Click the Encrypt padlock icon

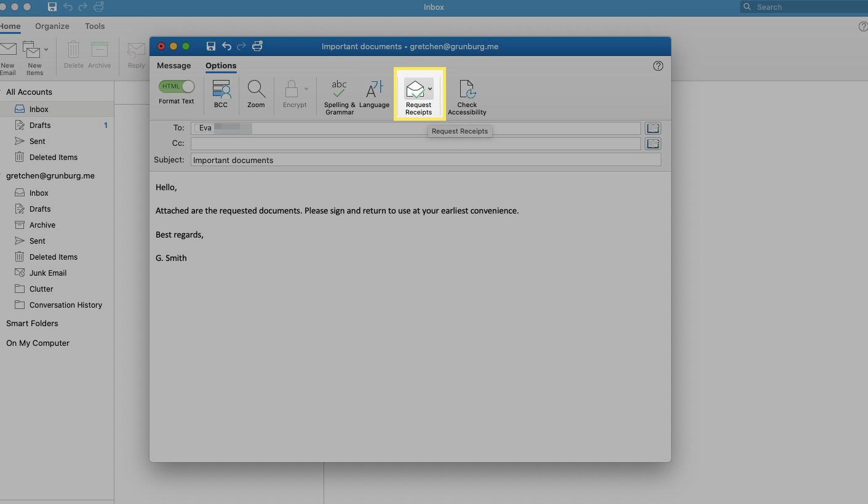292,90
